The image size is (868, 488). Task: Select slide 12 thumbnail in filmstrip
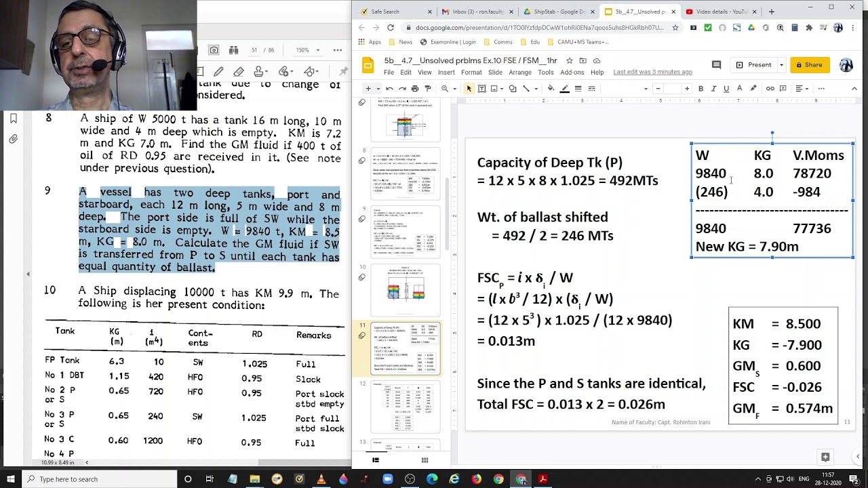pos(405,407)
